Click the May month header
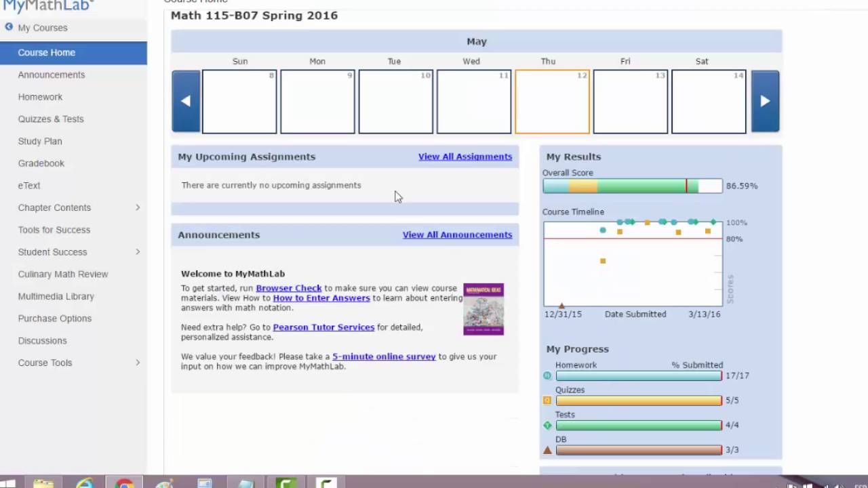Screen dimensions: 868x488 click(477, 41)
